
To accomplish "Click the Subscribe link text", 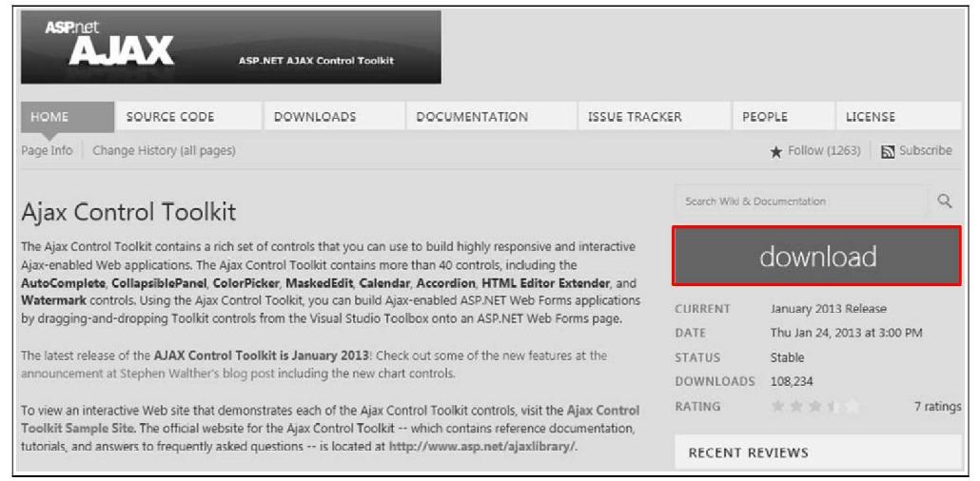I will point(925,150).
